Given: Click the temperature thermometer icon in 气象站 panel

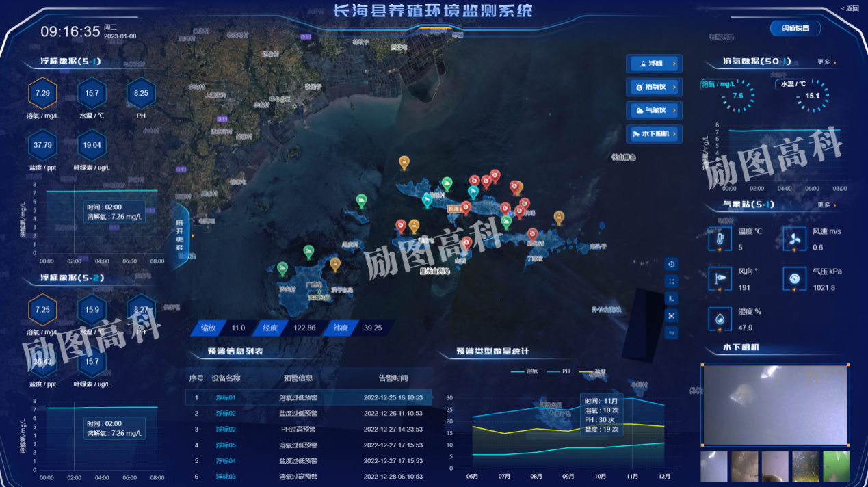Looking at the screenshot, I should click(x=720, y=239).
